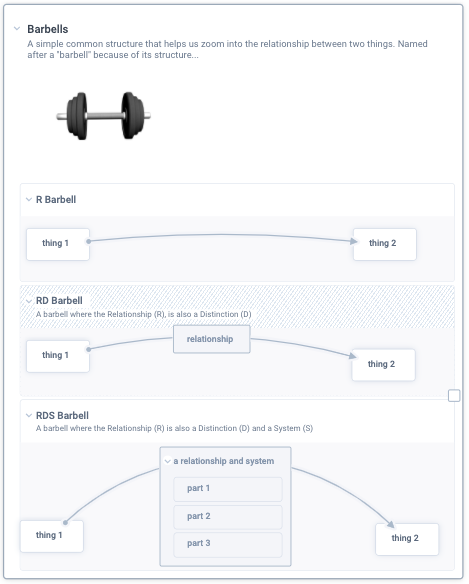Screen dimensions: 469x584
Task: Click connector dot on R Barbell thing 1
Action: click(88, 241)
